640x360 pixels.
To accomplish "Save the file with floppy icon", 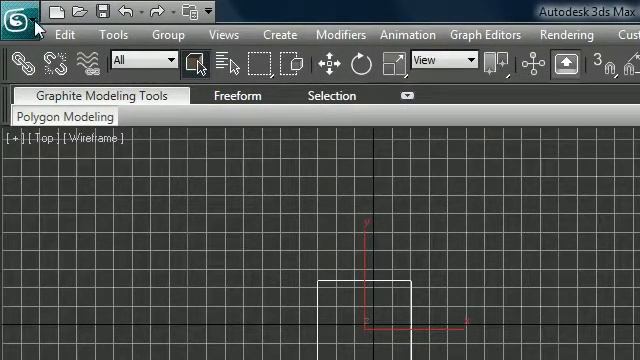I will coord(103,11).
